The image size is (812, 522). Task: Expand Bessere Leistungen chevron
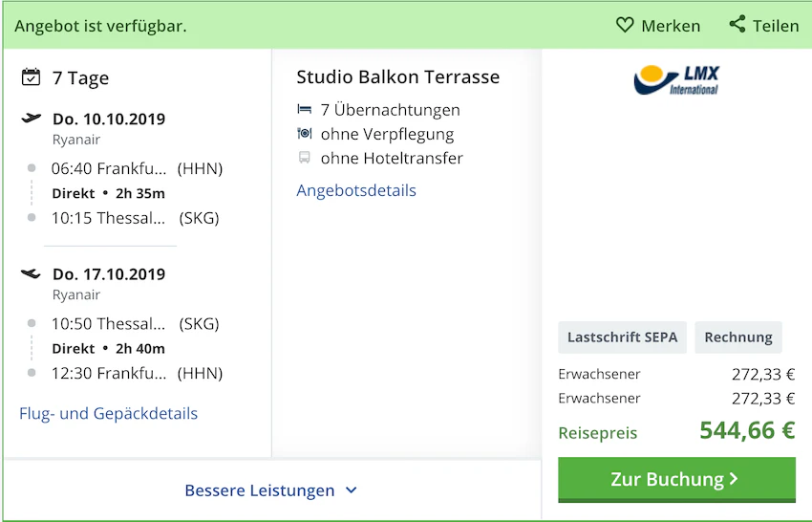tap(352, 489)
